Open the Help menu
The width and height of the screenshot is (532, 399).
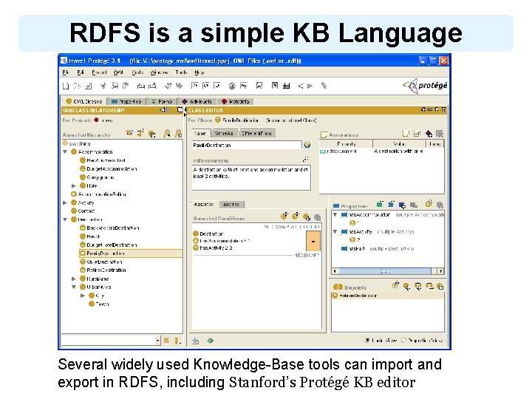pyautogui.click(x=199, y=72)
